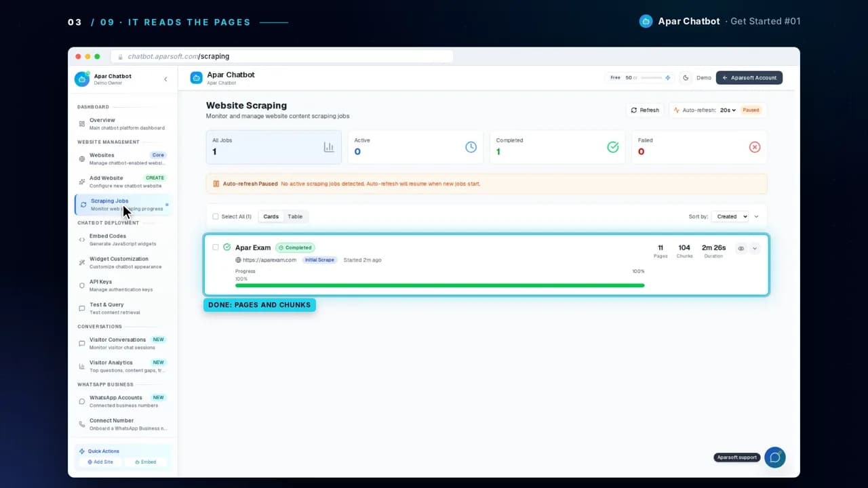Screen dimensions: 868x488
Task: Select the Failed jobs stat card
Action: (700, 147)
